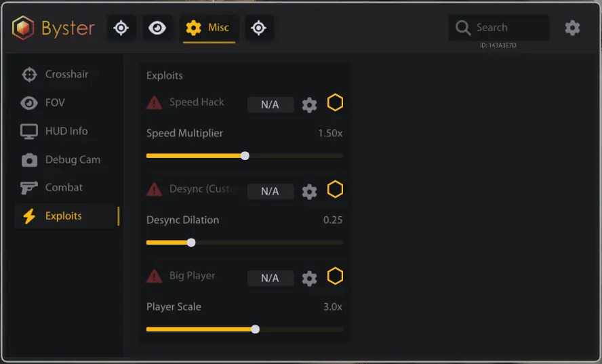Click the Byster cube logo

pos(23,28)
